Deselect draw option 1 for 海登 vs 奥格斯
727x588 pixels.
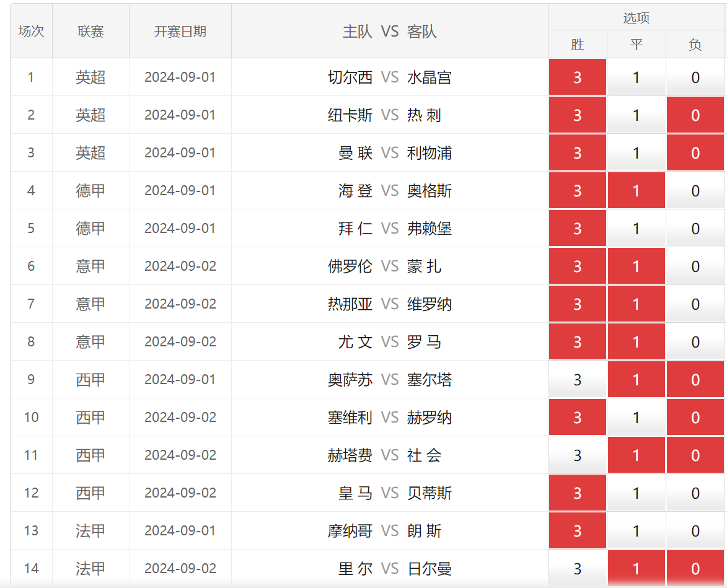click(x=636, y=190)
